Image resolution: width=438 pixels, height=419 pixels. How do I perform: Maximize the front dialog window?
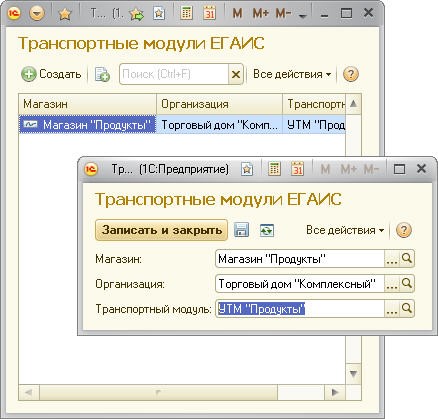(399, 169)
